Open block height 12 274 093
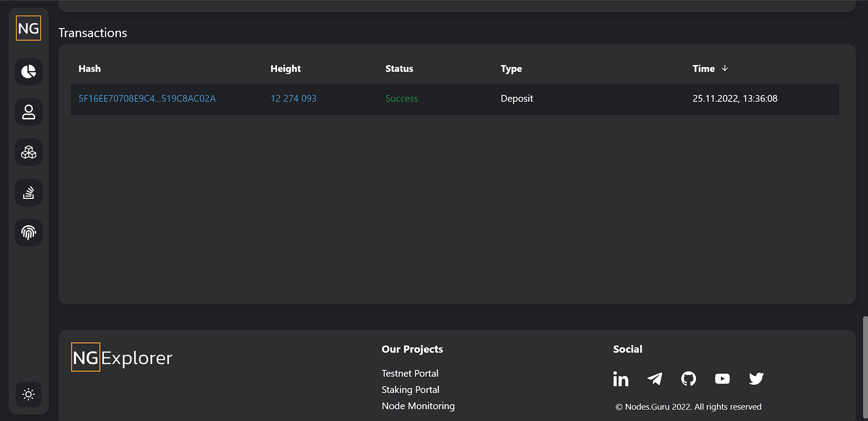868x421 pixels. (x=293, y=99)
